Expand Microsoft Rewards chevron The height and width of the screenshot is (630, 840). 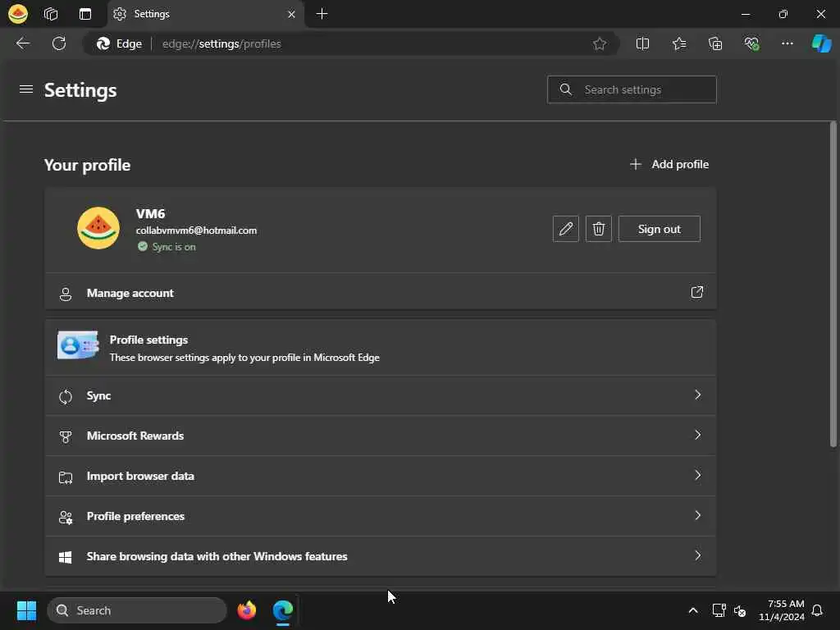tap(697, 435)
